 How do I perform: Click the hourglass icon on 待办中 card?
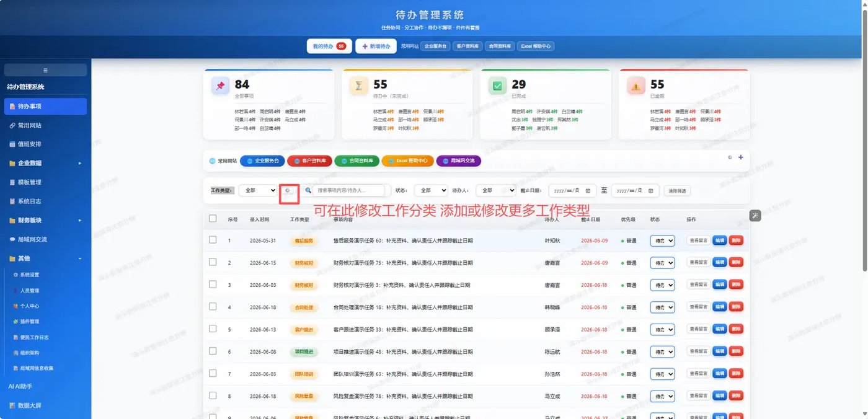(x=358, y=86)
